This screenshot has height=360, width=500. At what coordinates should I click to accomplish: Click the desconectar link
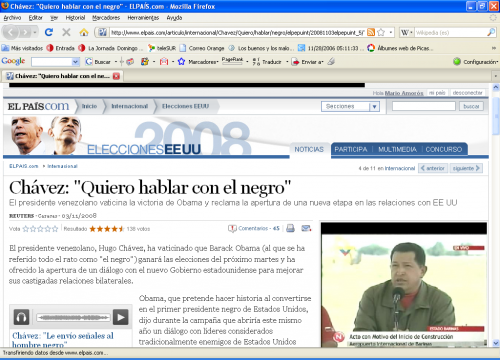click(x=467, y=93)
